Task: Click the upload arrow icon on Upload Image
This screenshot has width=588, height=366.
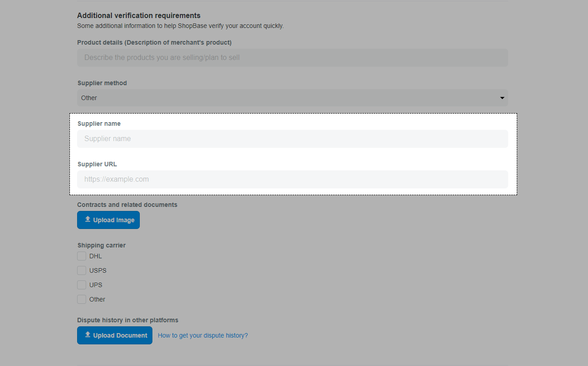Action: coord(88,220)
